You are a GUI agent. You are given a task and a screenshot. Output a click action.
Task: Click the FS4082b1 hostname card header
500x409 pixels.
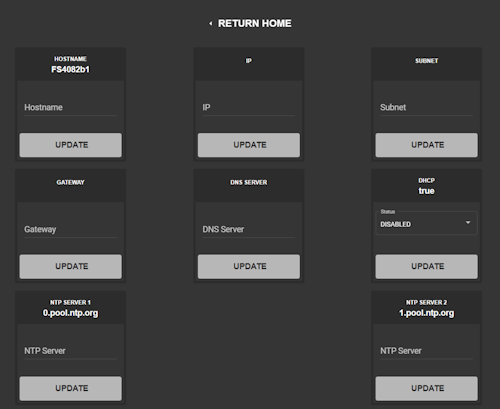coord(70,65)
